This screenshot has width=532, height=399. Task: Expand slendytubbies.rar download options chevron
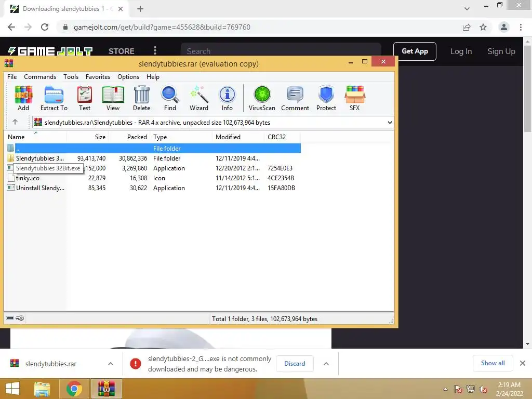[110, 364]
